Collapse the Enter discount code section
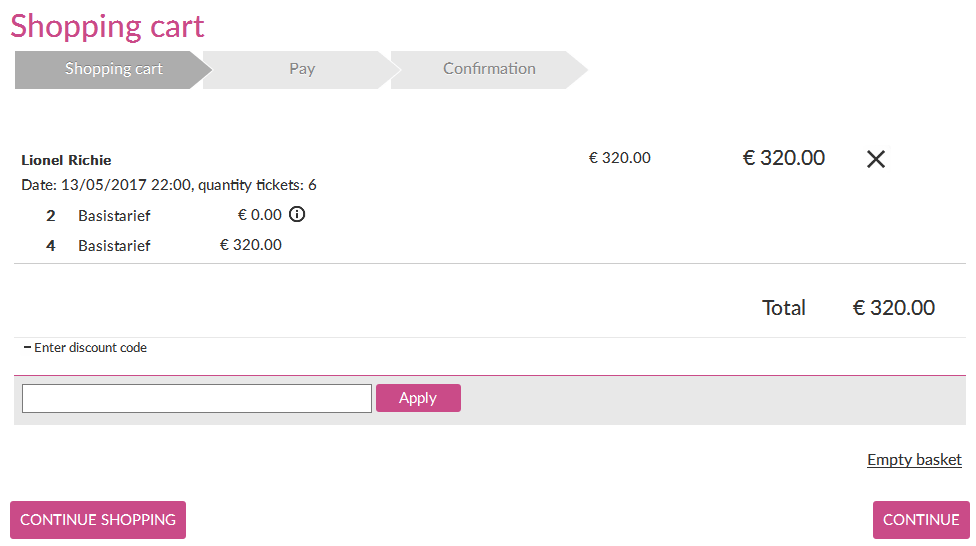Viewport: 976px width, 546px height. 85,348
